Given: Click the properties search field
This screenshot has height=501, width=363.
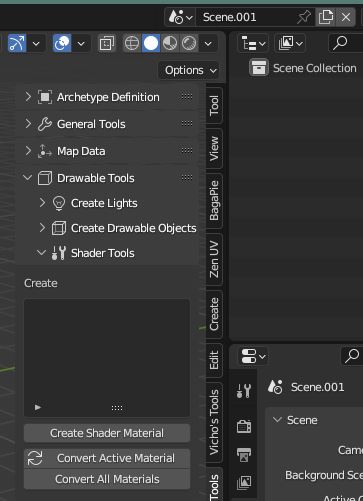Looking at the screenshot, I should tap(352, 356).
